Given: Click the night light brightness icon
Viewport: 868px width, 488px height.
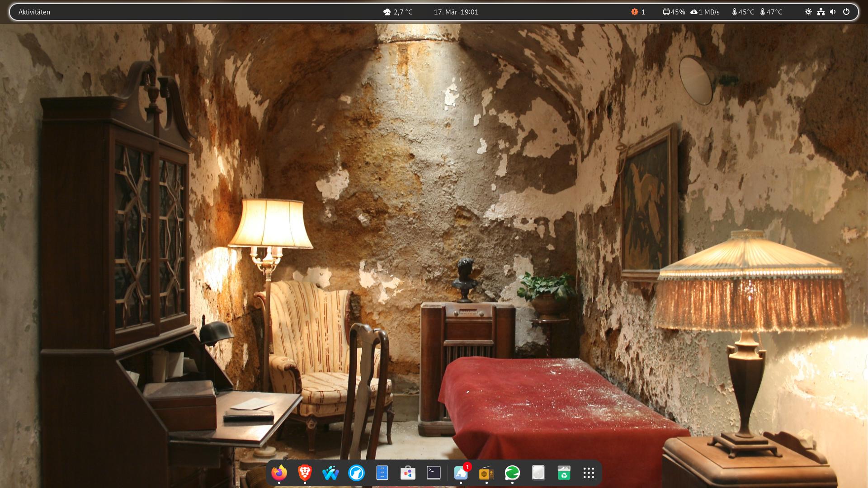Looking at the screenshot, I should pos(808,12).
